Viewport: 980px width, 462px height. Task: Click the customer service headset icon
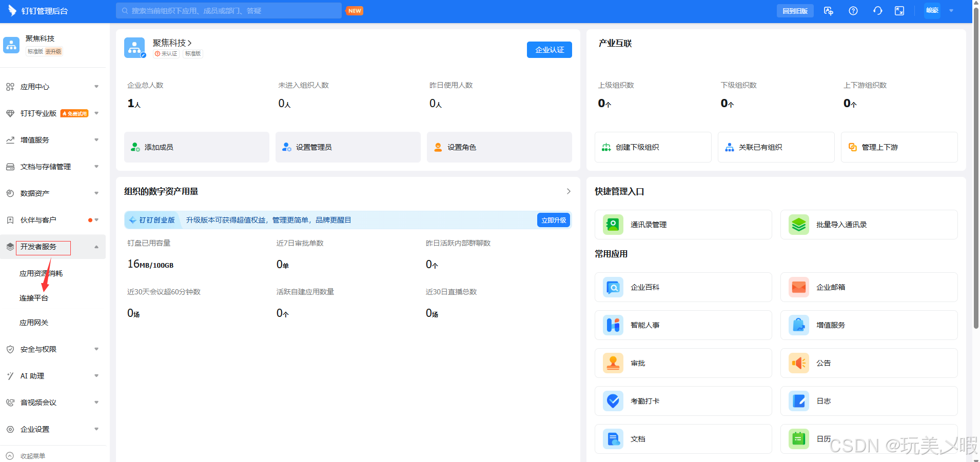click(877, 11)
